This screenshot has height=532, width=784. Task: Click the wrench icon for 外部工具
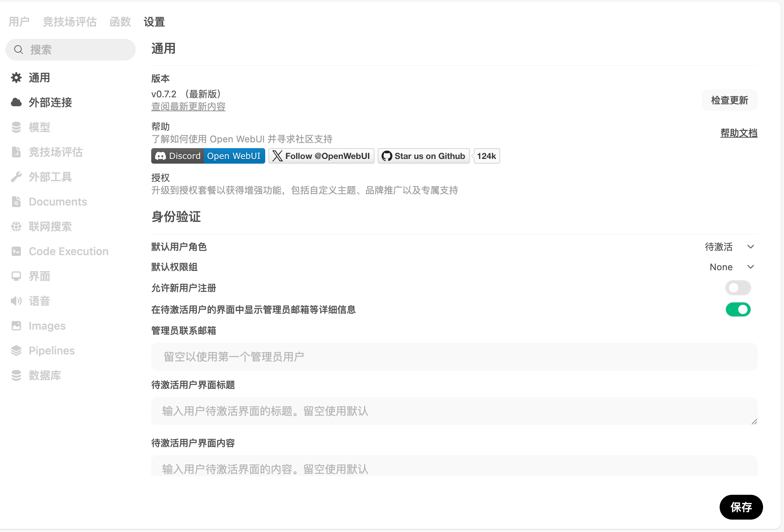click(16, 177)
